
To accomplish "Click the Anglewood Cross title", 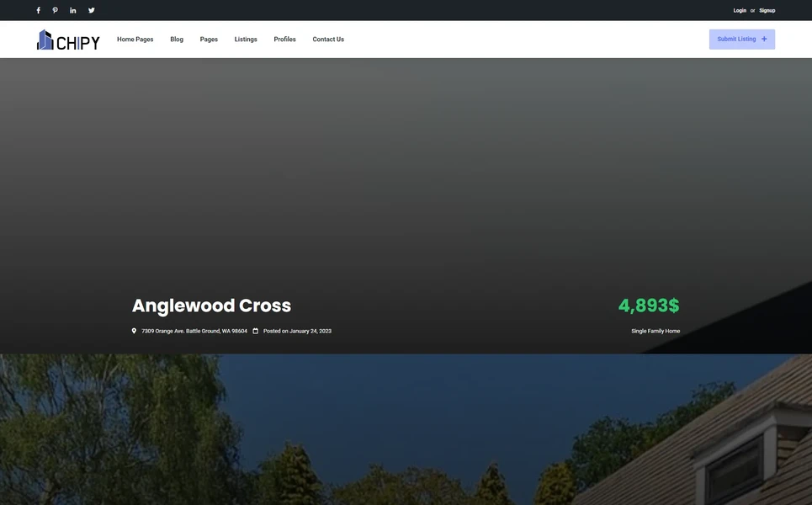I will pos(212,305).
